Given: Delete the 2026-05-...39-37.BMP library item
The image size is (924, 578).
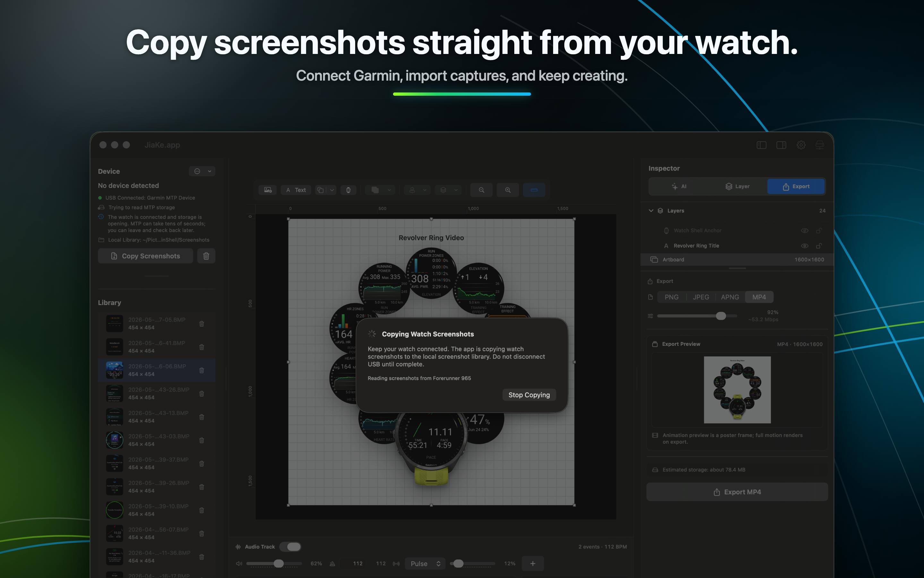Looking at the screenshot, I should (x=201, y=464).
